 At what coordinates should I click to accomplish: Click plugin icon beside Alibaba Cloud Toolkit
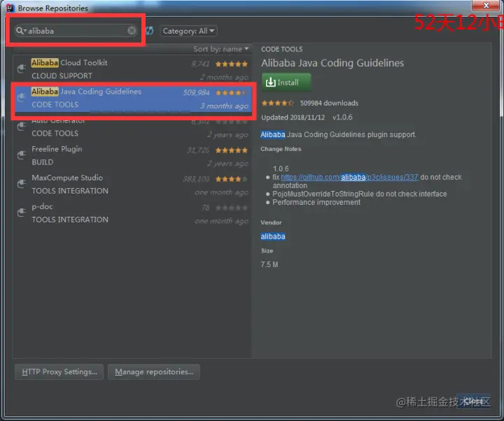click(x=22, y=69)
